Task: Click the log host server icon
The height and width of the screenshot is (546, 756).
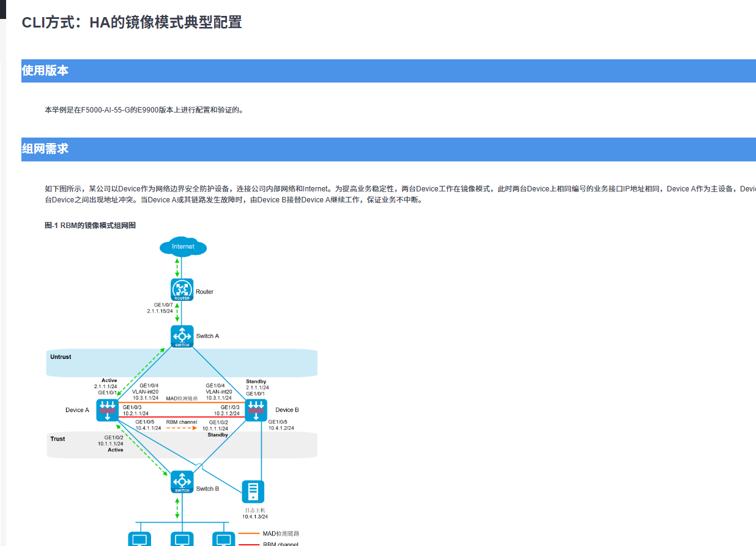Action: pyautogui.click(x=253, y=492)
